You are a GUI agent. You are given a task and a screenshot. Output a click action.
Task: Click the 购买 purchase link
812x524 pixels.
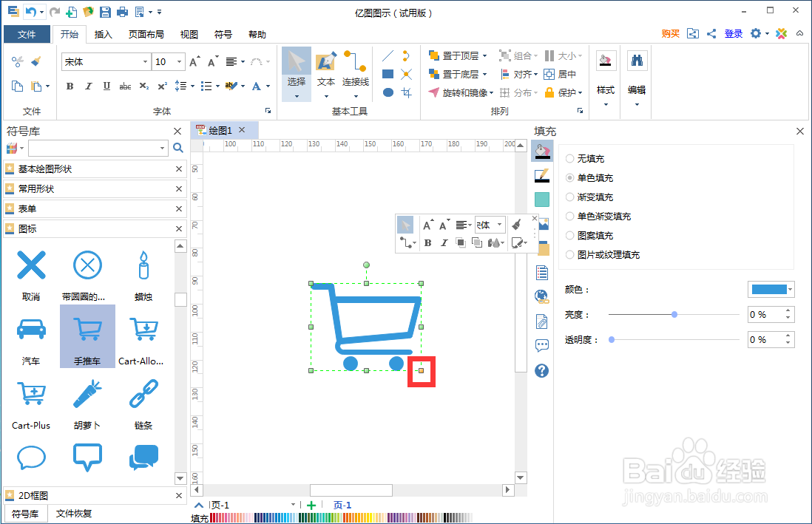click(670, 34)
